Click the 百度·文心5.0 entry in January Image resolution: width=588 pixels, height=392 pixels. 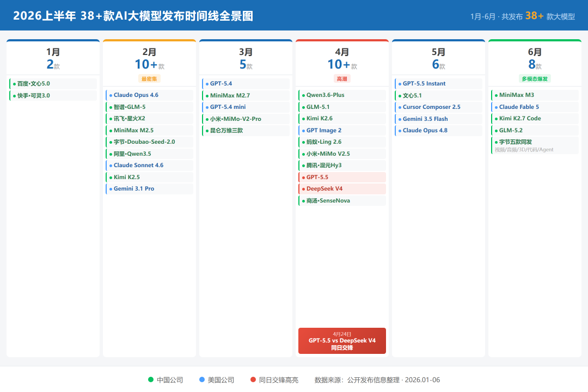53,84
